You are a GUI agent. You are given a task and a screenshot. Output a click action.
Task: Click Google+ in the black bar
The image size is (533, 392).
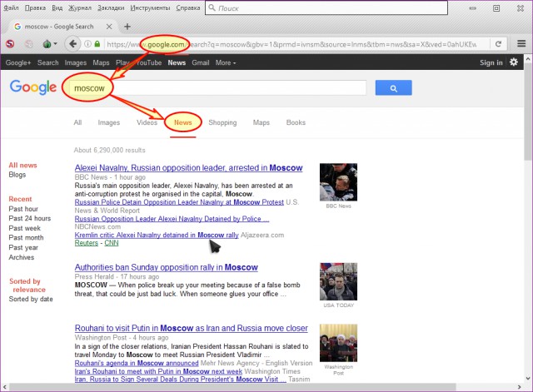18,62
